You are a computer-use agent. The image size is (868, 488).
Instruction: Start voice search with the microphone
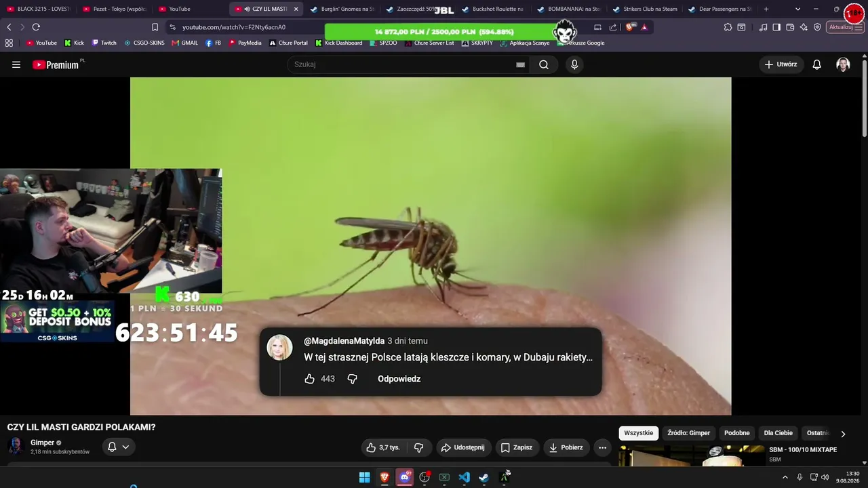click(x=574, y=64)
